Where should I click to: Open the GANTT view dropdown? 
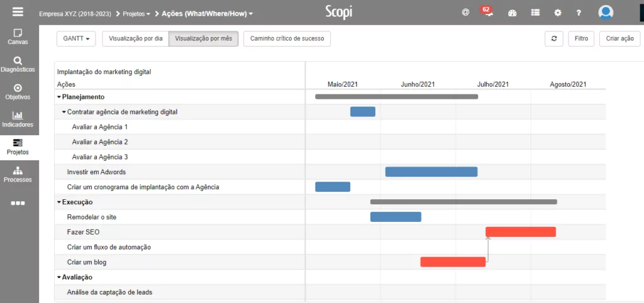click(76, 38)
